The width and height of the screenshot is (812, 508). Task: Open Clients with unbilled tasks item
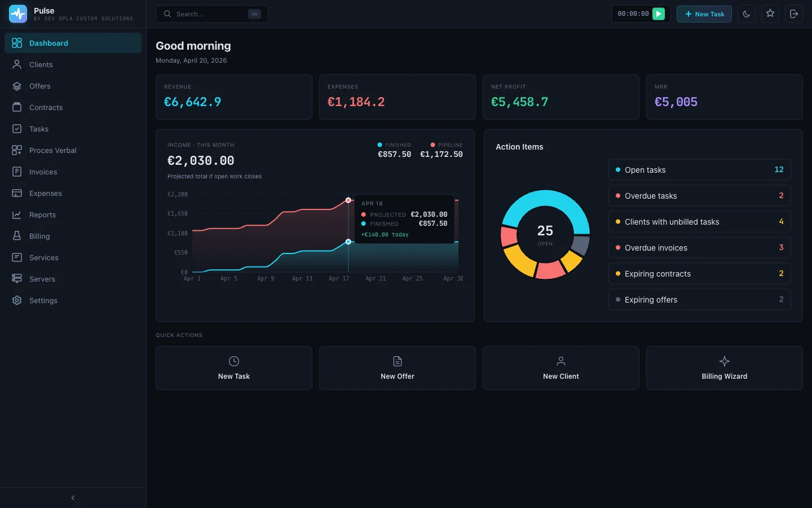click(699, 222)
